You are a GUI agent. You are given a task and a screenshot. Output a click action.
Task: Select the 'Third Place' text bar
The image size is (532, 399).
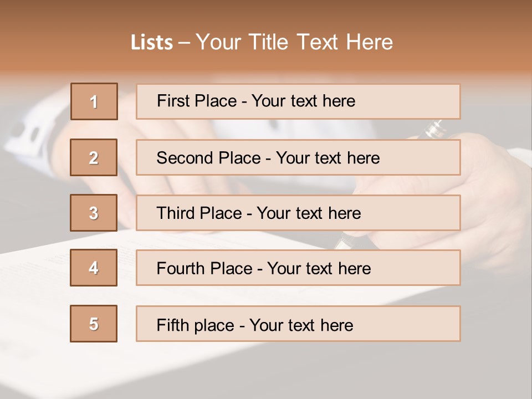298,213
